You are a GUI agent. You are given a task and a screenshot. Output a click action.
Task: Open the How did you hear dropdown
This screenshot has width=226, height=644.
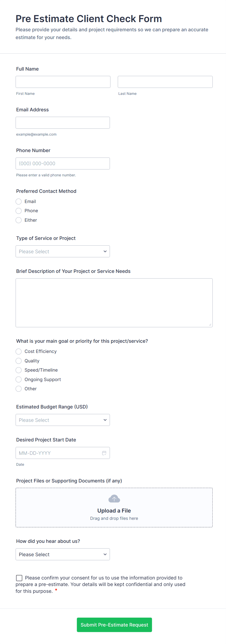(x=63, y=554)
